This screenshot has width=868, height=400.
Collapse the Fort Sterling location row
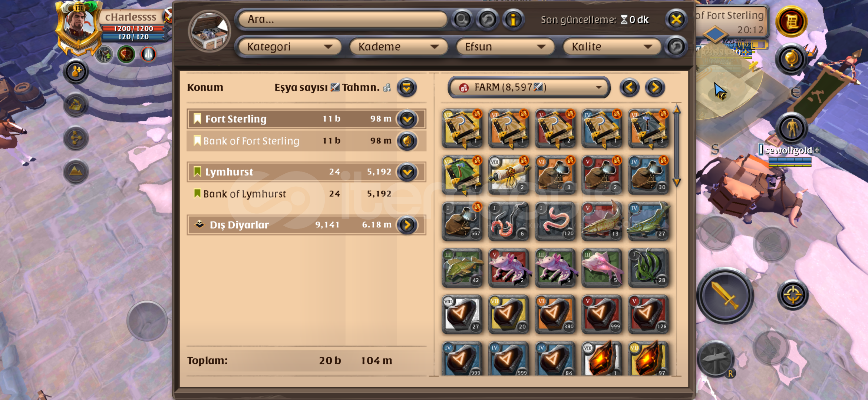(x=407, y=119)
